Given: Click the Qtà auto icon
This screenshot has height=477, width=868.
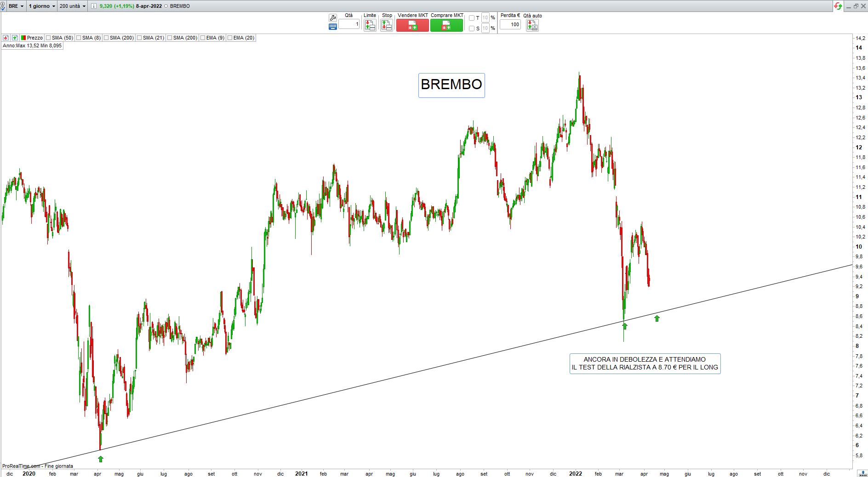Looking at the screenshot, I should pyautogui.click(x=532, y=25).
